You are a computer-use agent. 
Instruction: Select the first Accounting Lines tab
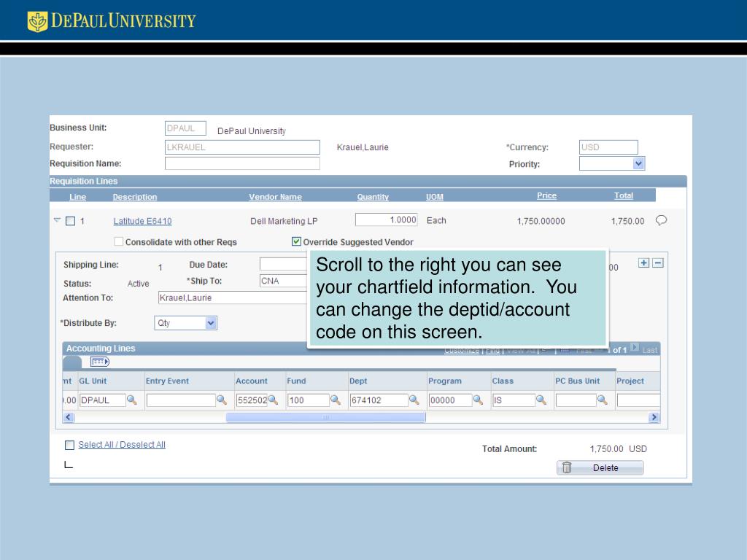tap(72, 362)
